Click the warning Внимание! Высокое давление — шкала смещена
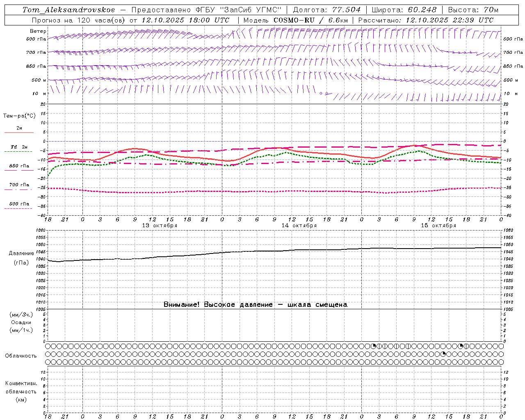Viewport: 525px width, 420px height. [x=256, y=304]
